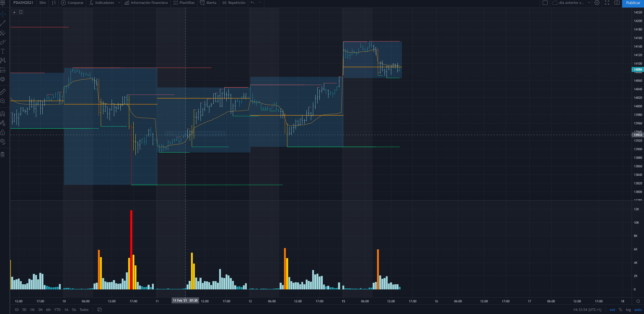
Task: Open the emoji icons tool
Action: click(x=3, y=79)
